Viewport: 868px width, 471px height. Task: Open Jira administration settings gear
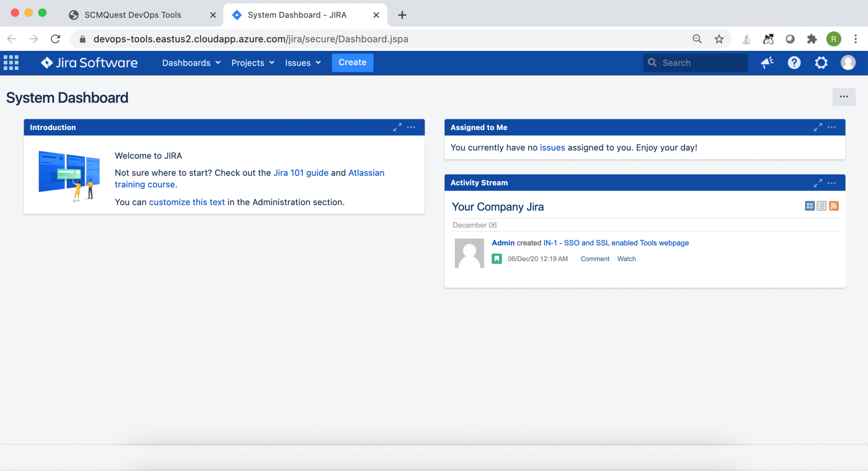coord(821,62)
